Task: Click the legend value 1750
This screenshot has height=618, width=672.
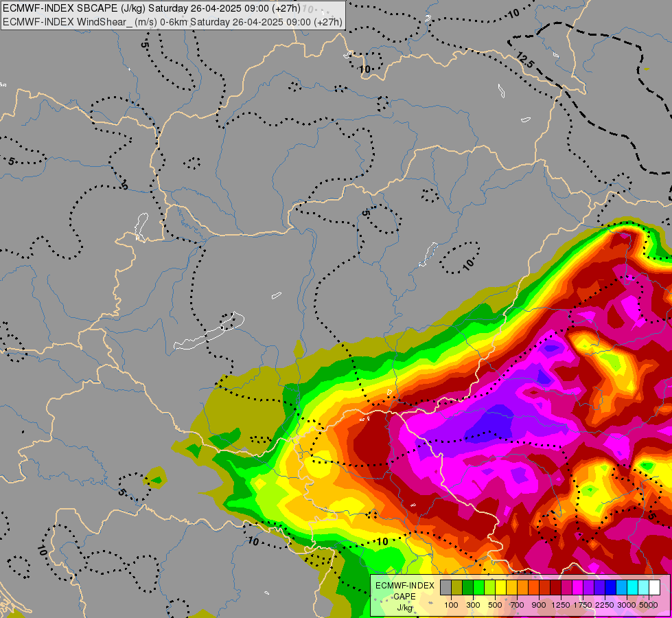Action: pyautogui.click(x=583, y=605)
